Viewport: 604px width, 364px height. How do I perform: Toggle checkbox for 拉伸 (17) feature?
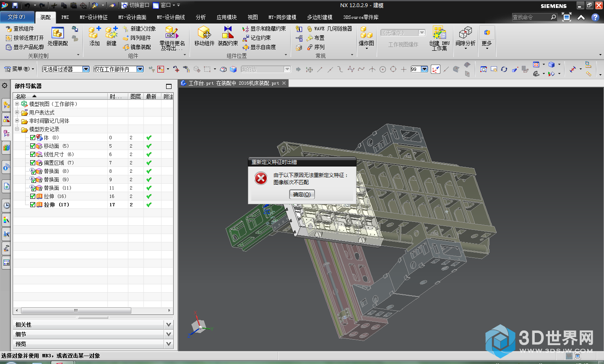pos(33,205)
